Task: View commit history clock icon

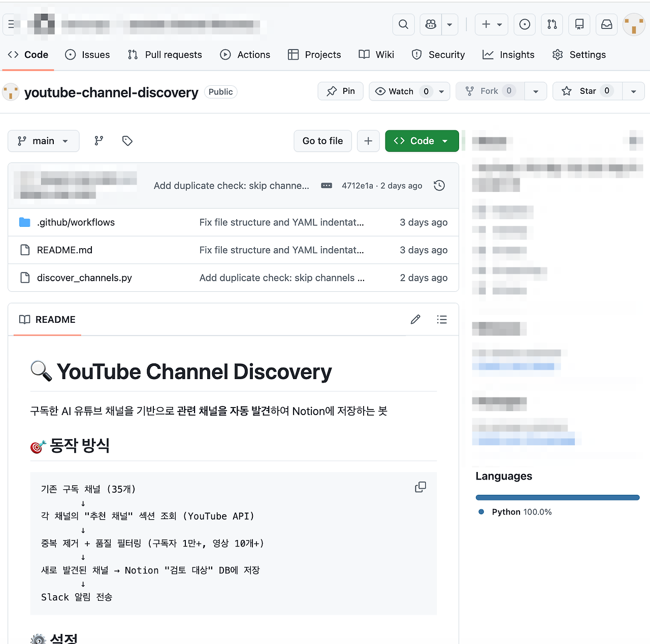Action: [440, 186]
